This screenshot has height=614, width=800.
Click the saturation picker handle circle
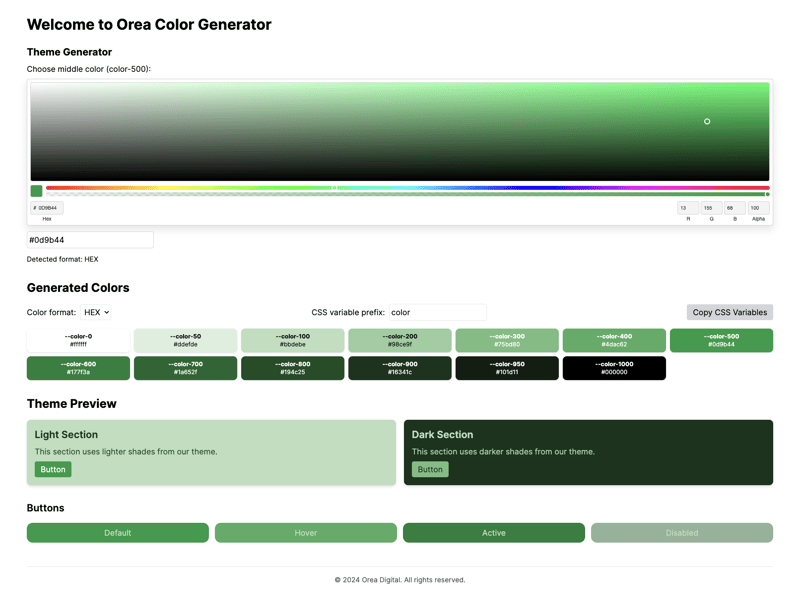(707, 121)
